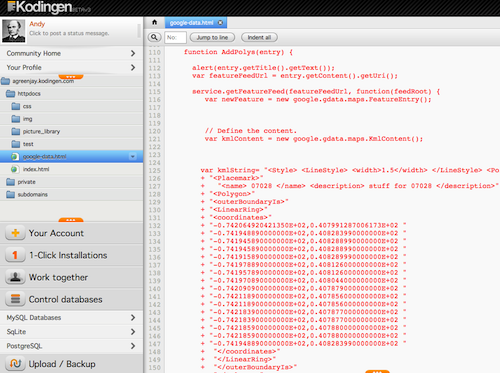Click the test folder icon
Image resolution: width=500 pixels, height=373 pixels.
[x=16, y=144]
